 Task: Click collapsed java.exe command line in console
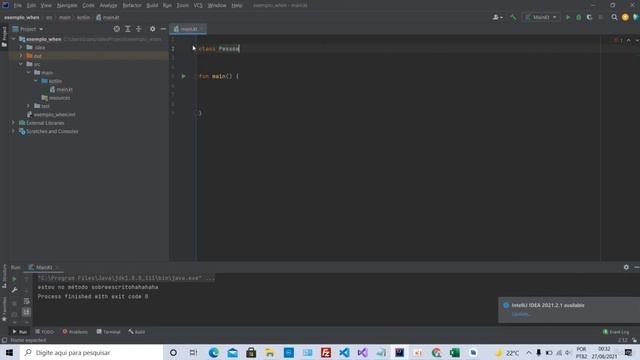click(126, 278)
